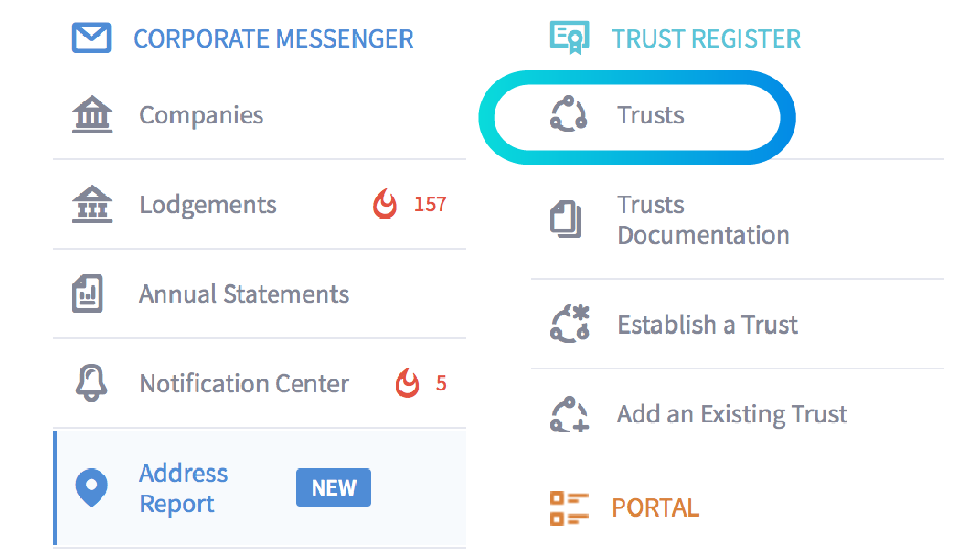Image resolution: width=980 pixels, height=555 pixels.
Task: Click the Lodgements bank icon
Action: pyautogui.click(x=91, y=204)
